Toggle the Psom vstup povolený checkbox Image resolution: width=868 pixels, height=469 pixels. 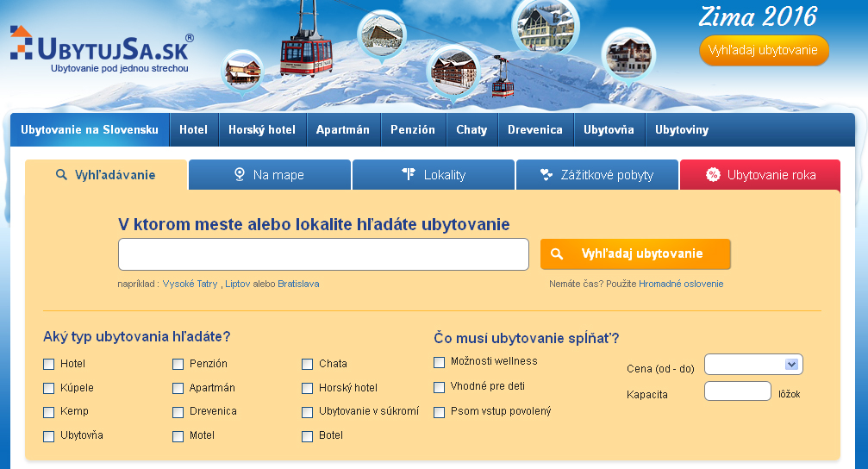[x=440, y=412]
